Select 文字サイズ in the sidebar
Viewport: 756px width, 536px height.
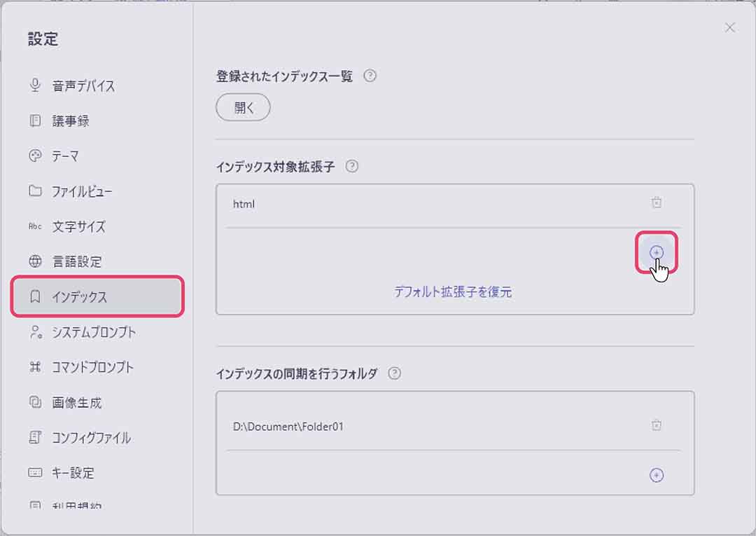(78, 227)
